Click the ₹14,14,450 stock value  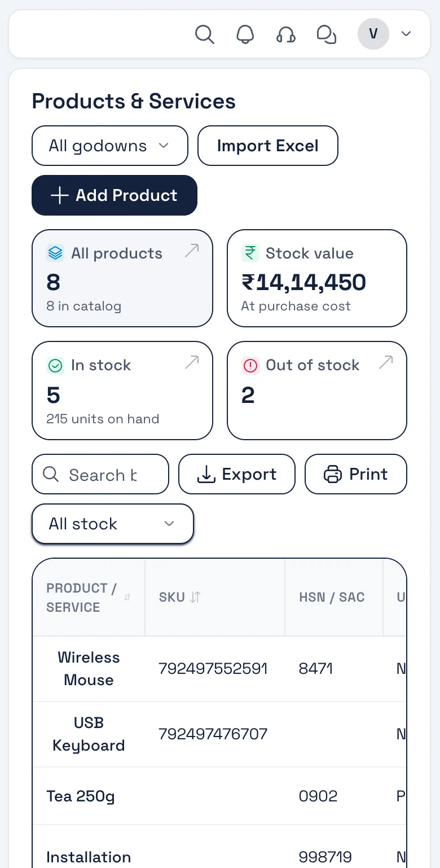click(303, 282)
